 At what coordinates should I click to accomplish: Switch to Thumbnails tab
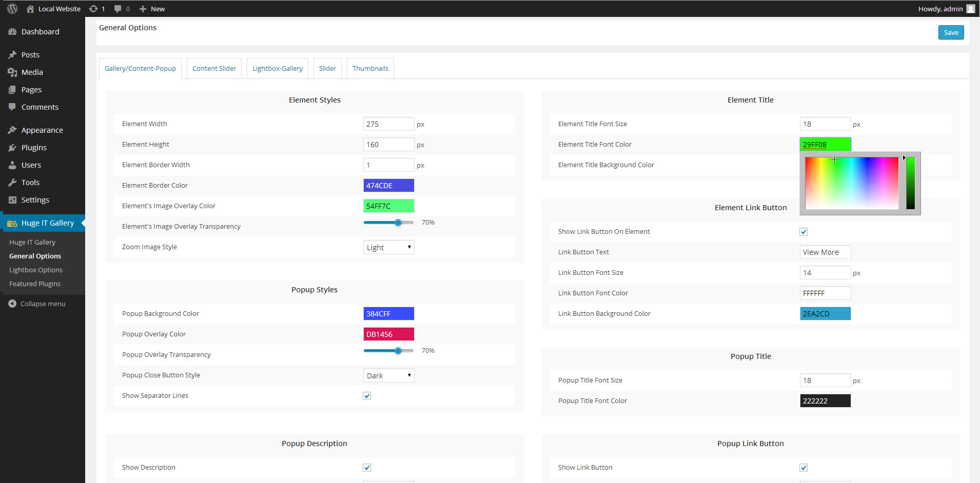[370, 68]
